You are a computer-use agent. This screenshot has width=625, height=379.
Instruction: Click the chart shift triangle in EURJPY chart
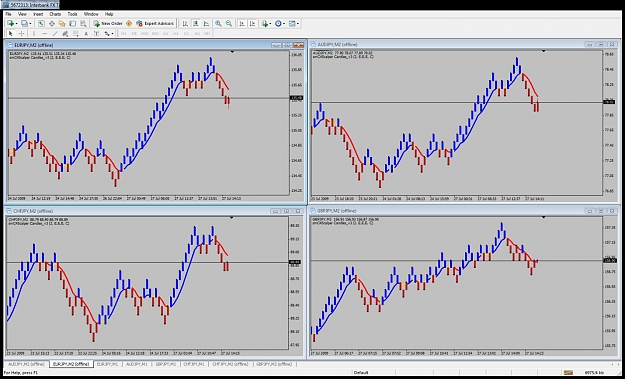pos(232,52)
